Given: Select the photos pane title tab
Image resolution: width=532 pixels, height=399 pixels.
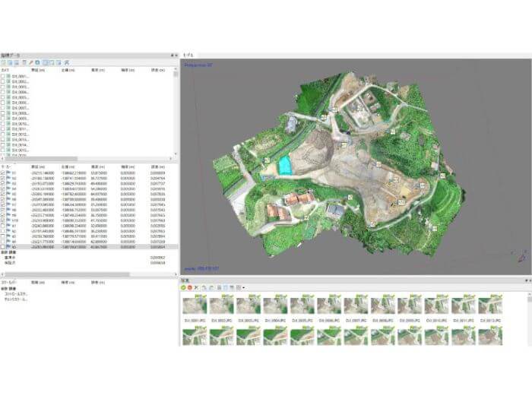Looking at the screenshot, I should coord(186,280).
